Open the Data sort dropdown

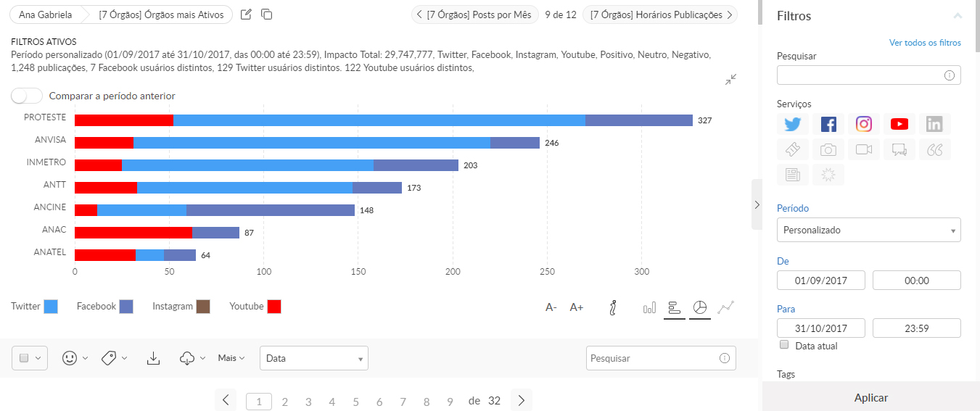(x=313, y=358)
